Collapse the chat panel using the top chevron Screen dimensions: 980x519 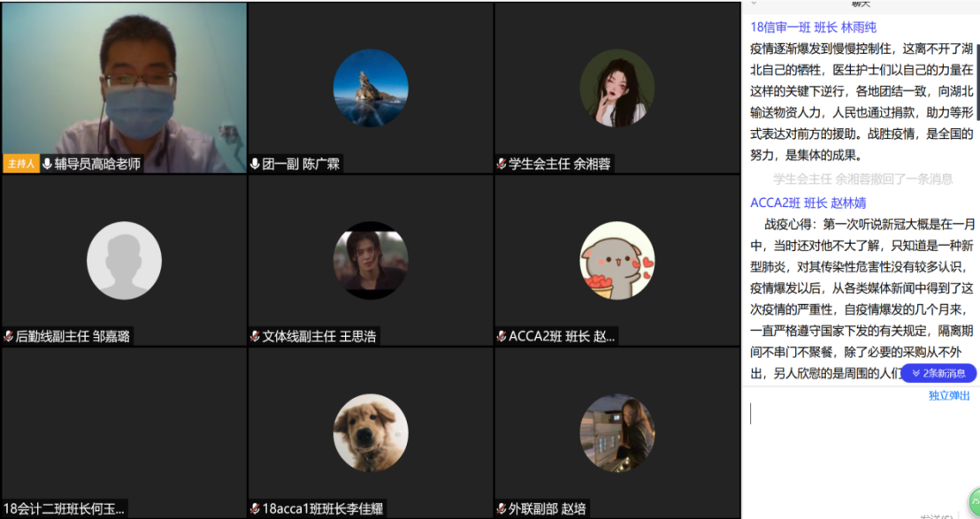[754, 4]
